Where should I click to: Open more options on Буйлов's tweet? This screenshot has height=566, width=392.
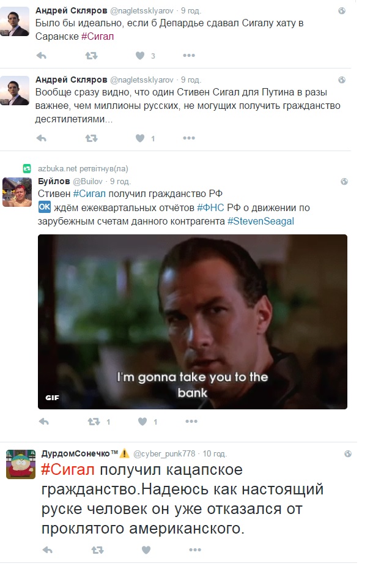191,421
